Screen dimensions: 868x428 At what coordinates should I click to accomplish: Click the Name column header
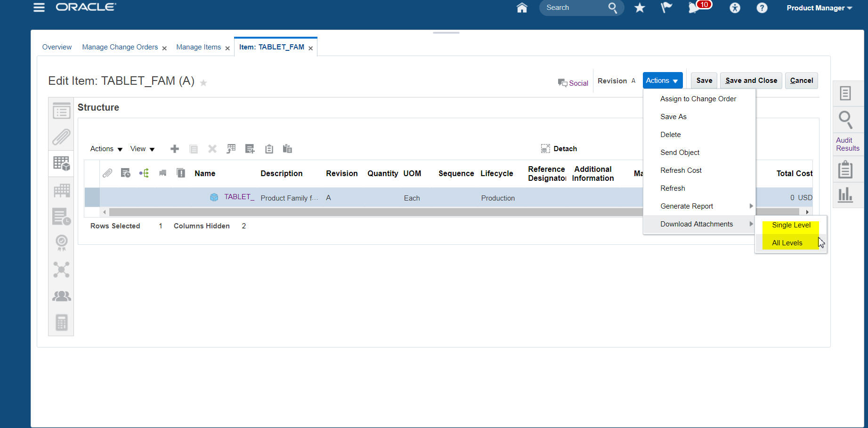pos(205,173)
